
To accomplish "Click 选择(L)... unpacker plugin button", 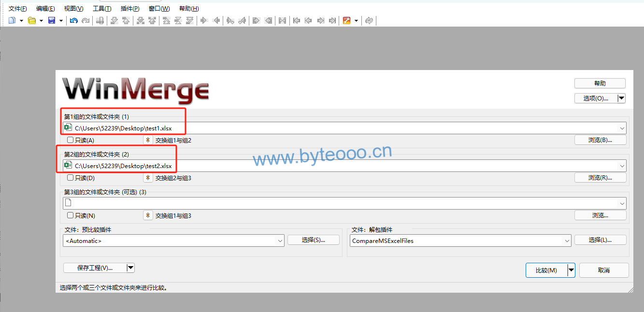I will pyautogui.click(x=600, y=240).
